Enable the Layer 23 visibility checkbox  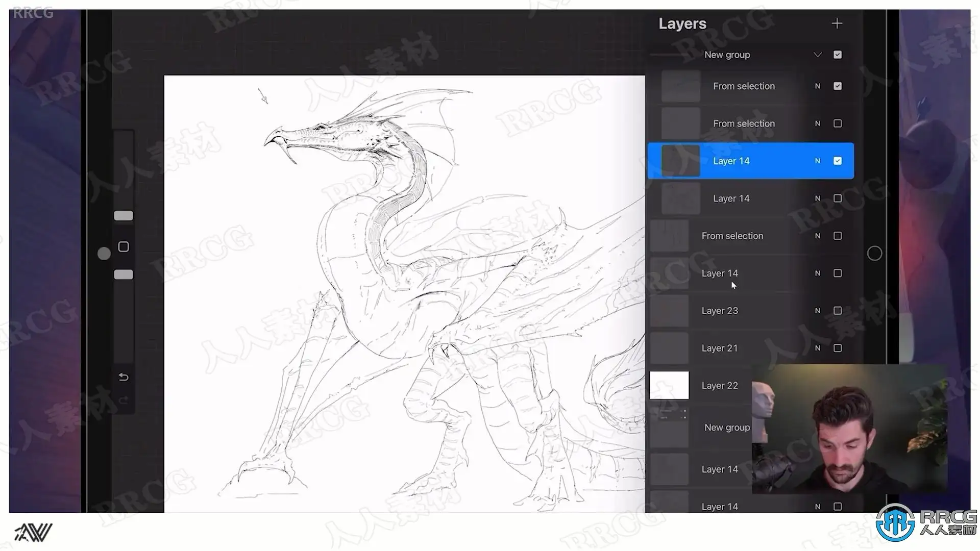(838, 311)
